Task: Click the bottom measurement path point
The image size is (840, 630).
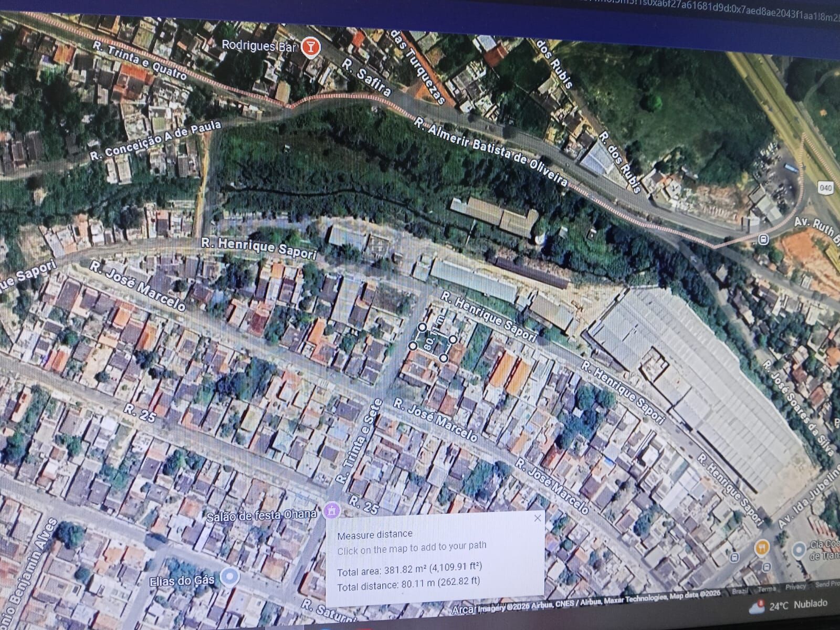Action: [444, 358]
